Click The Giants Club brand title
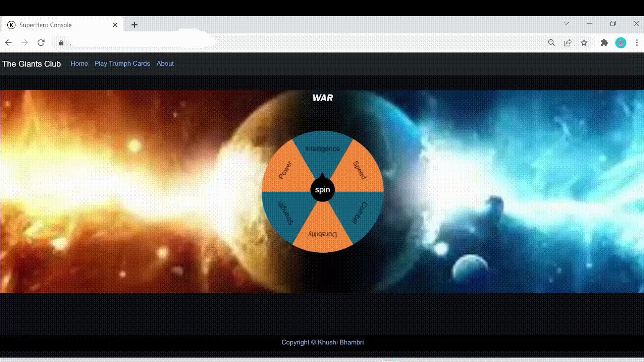The height and width of the screenshot is (362, 644). pos(32,64)
